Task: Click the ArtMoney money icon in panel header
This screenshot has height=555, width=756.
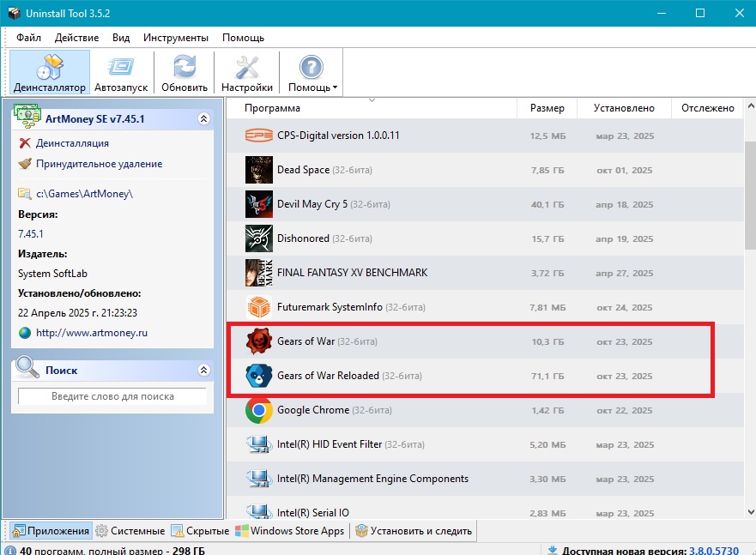Action: [27, 117]
